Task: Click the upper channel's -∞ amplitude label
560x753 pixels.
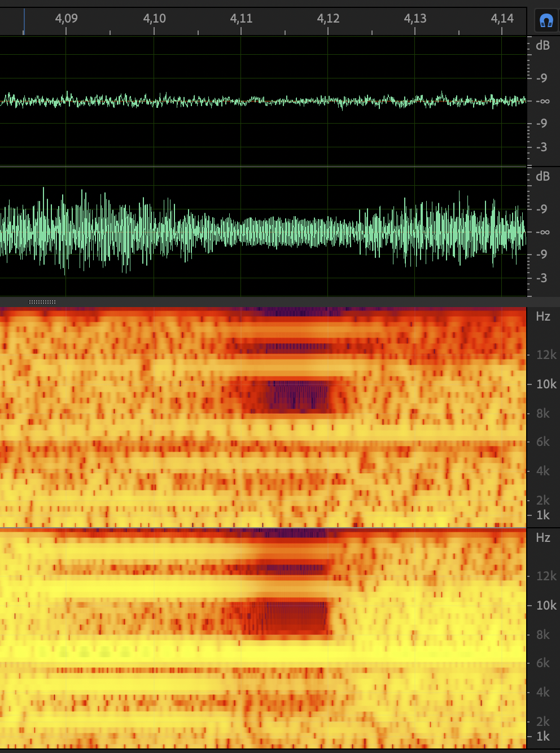Action: (x=542, y=102)
